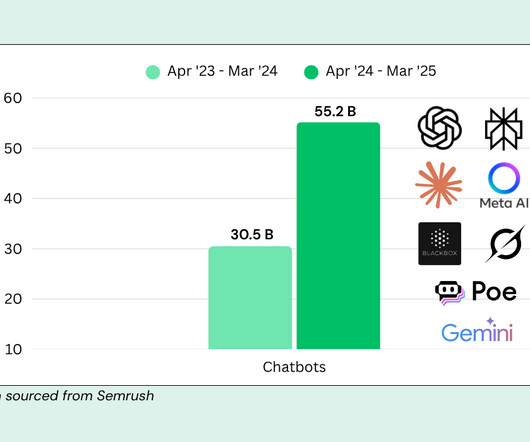
Task: Click the Meta AI blue ring logo
Action: [504, 178]
